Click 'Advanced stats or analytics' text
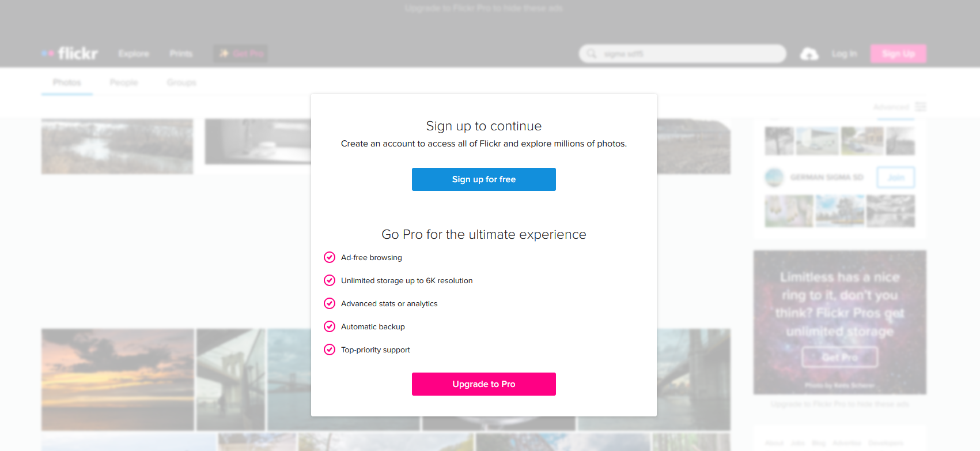980x451 pixels. coord(389,304)
